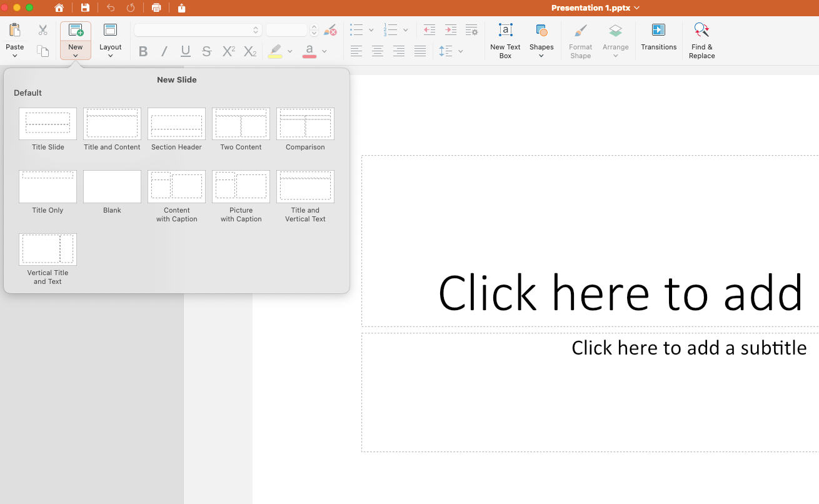The image size is (819, 504).
Task: Click the Print icon
Action: click(x=156, y=8)
